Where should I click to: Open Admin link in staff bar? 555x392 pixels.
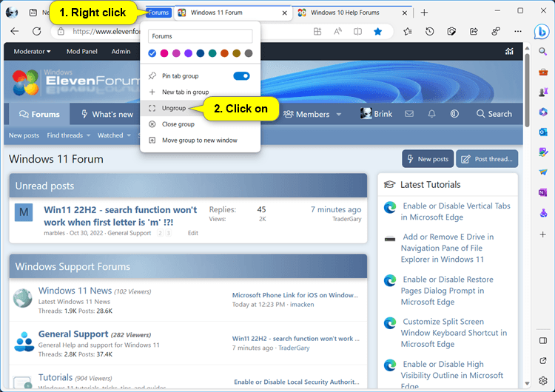121,52
